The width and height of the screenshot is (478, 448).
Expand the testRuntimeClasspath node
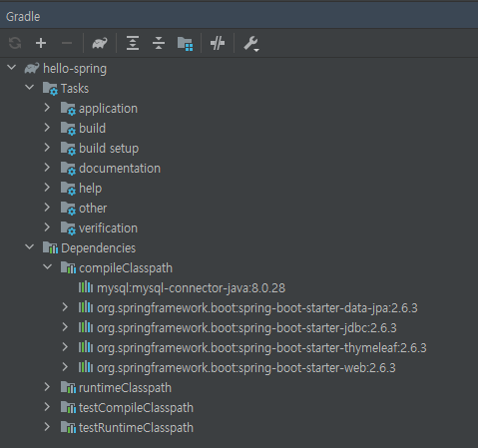point(47,427)
